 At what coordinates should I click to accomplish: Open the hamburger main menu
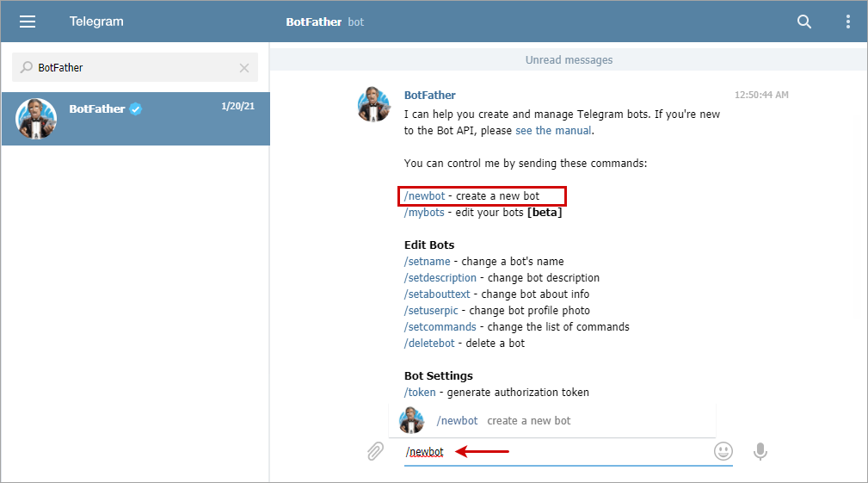tap(28, 22)
